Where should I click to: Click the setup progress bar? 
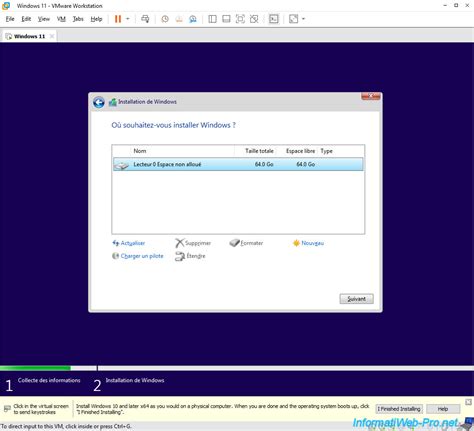237,368
